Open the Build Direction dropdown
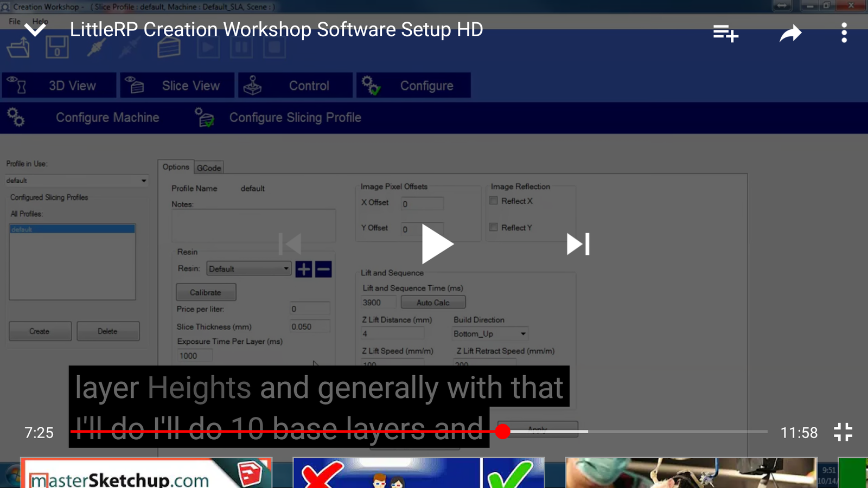The image size is (868, 488). pos(490,333)
